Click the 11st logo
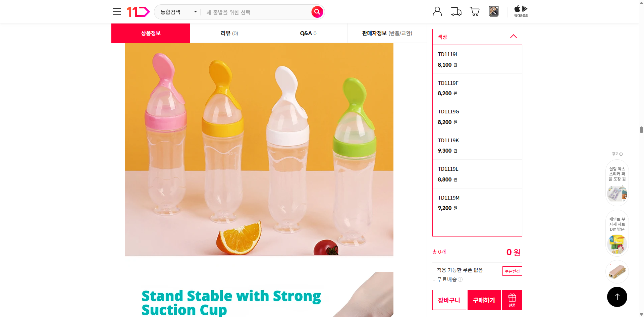The image size is (644, 317). pyautogui.click(x=138, y=12)
